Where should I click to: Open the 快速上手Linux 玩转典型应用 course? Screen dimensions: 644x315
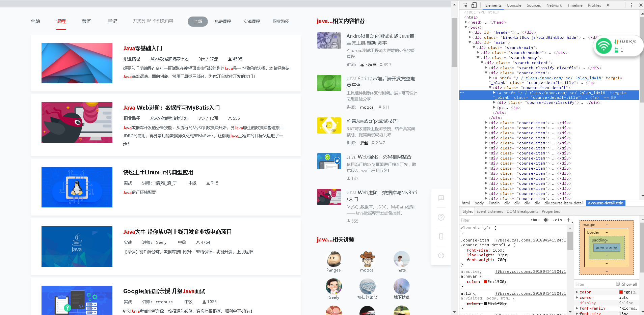pos(158,172)
